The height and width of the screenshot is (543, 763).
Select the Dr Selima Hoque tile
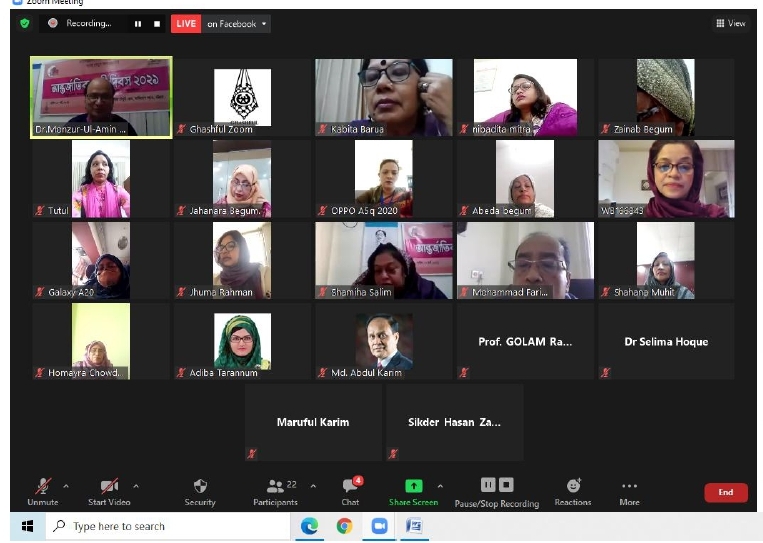[667, 341]
